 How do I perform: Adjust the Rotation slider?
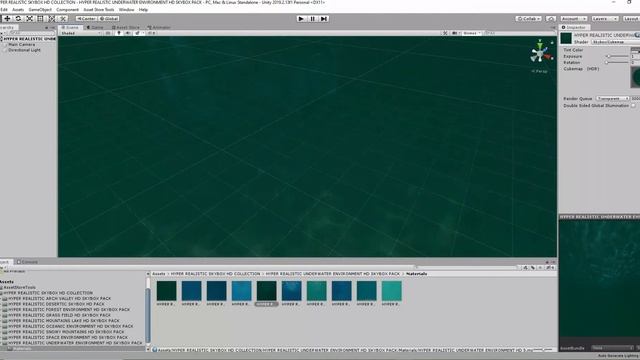pyautogui.click(x=617, y=62)
